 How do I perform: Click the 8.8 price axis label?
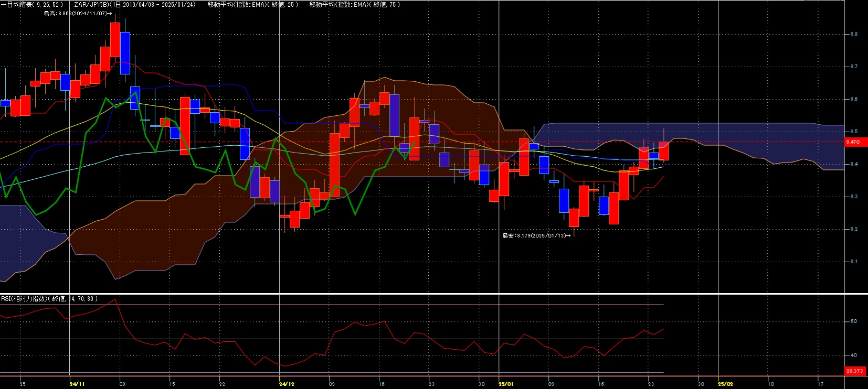(854, 34)
